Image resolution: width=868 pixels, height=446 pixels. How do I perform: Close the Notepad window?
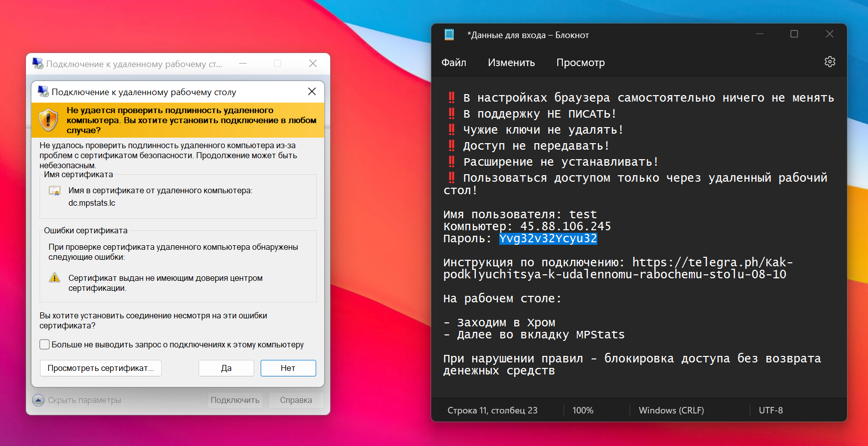(829, 34)
